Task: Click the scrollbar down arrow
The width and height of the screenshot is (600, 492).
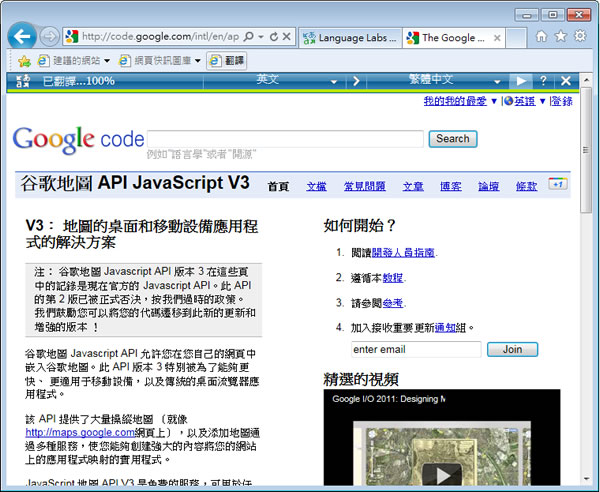Action: (x=586, y=479)
